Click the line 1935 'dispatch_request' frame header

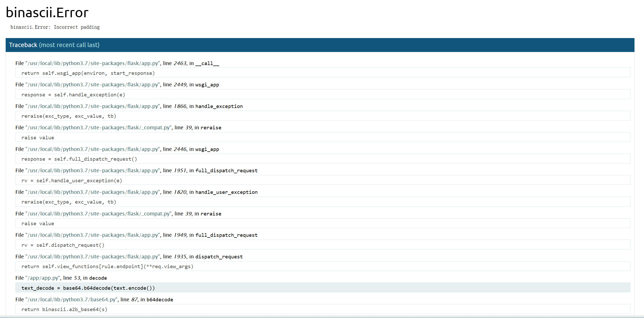[129, 257]
